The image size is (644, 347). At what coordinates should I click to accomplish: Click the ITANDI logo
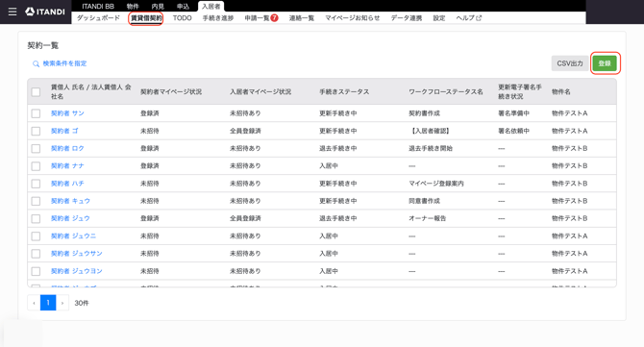(x=45, y=12)
